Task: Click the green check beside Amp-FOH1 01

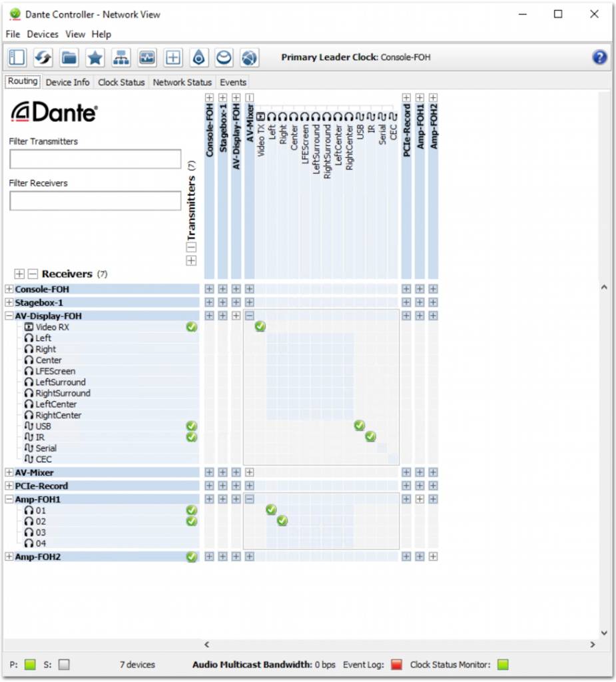Action: tap(191, 510)
